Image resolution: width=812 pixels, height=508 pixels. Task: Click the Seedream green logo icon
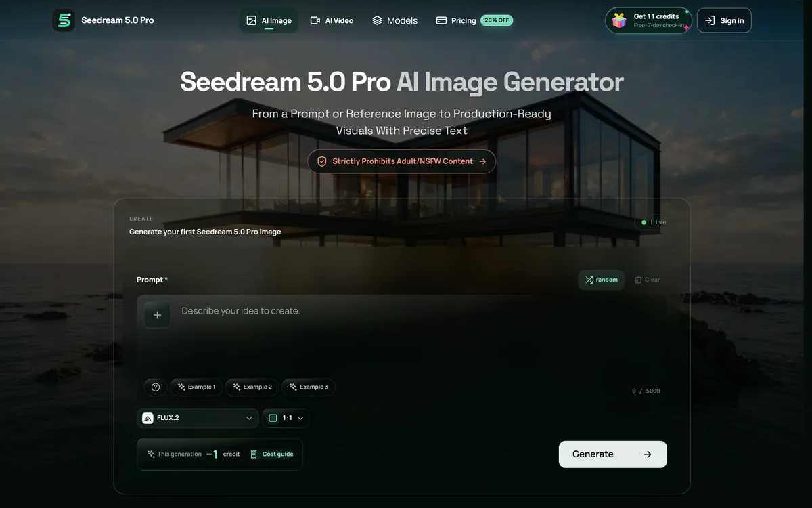click(64, 20)
